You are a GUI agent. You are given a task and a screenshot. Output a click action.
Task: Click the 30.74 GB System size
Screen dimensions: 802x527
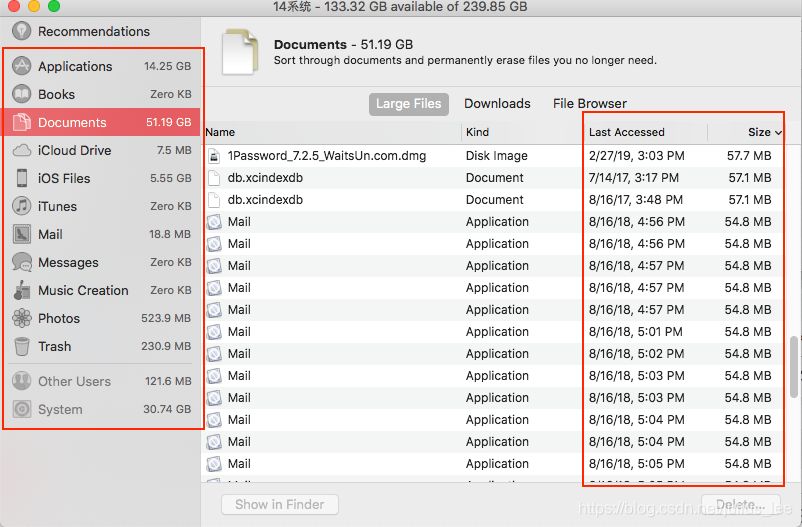(x=167, y=409)
